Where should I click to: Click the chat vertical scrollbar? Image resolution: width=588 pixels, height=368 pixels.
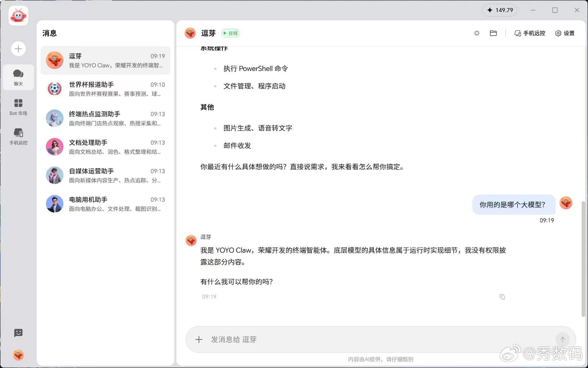pyautogui.click(x=583, y=259)
